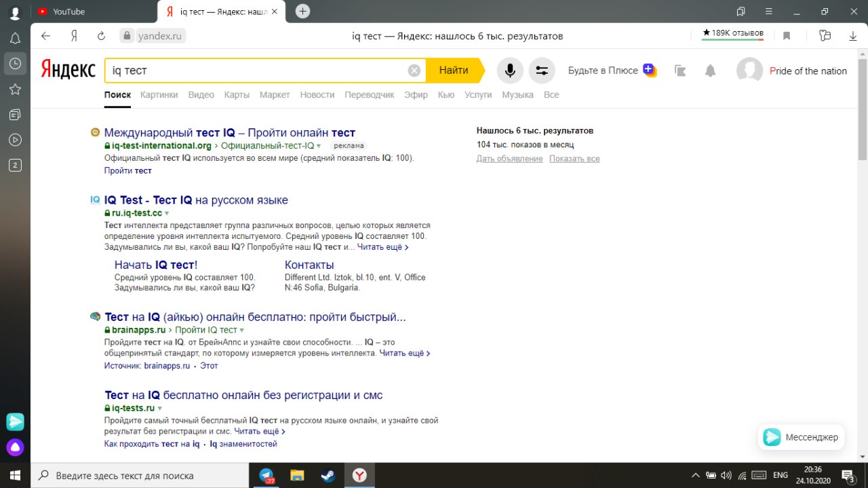Image resolution: width=868 pixels, height=488 pixels.
Task: Open the user avatar menu
Action: pyautogui.click(x=749, y=71)
